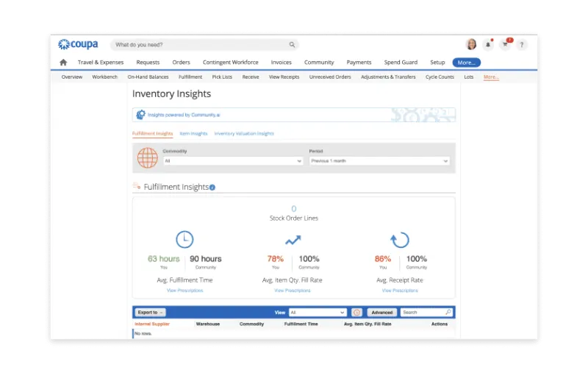Click the orange More... submenu link

pyautogui.click(x=491, y=77)
